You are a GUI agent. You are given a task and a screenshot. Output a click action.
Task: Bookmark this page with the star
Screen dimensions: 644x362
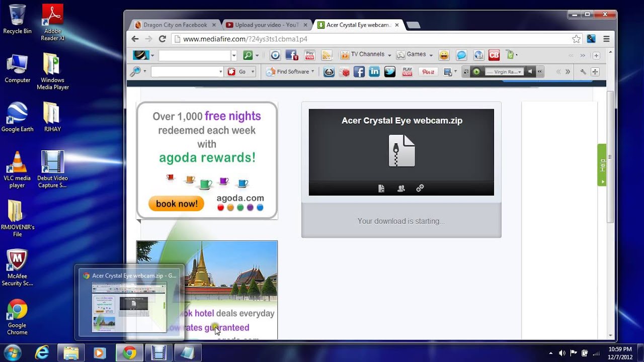576,39
